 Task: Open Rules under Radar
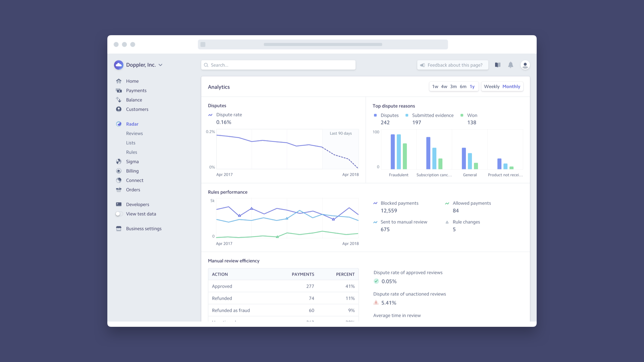click(131, 152)
